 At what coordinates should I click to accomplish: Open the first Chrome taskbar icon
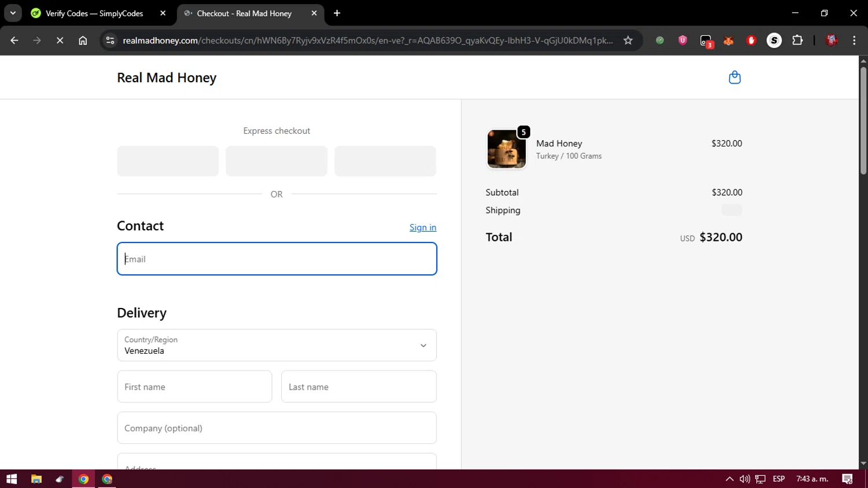(x=83, y=479)
